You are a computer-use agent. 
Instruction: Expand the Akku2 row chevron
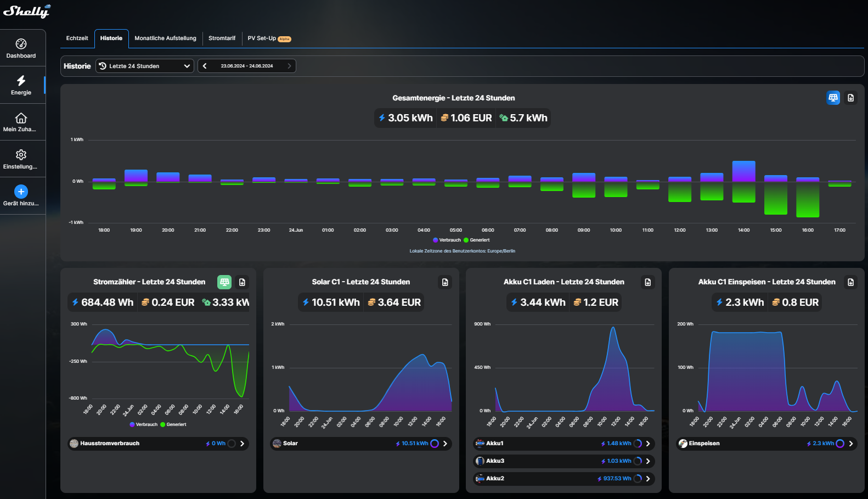tap(648, 479)
